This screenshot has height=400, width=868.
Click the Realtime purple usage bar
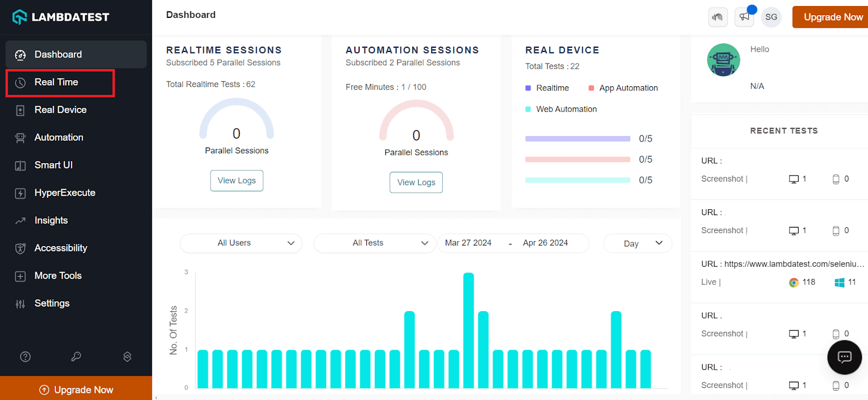coord(578,139)
